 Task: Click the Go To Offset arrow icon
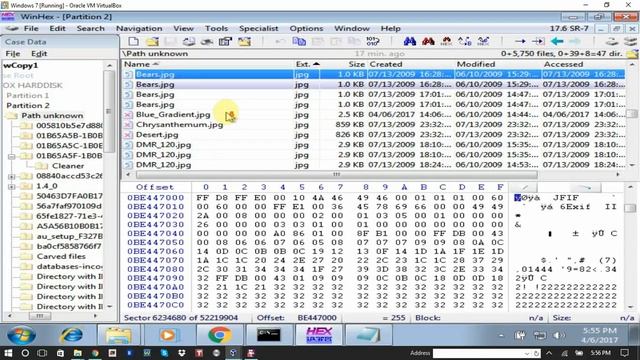pos(520,41)
